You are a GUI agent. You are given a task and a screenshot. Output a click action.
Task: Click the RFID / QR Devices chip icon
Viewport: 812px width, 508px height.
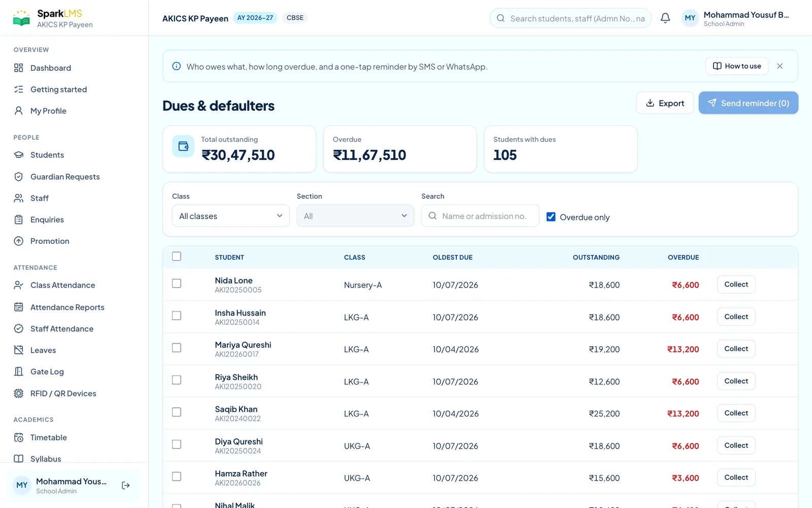click(19, 394)
